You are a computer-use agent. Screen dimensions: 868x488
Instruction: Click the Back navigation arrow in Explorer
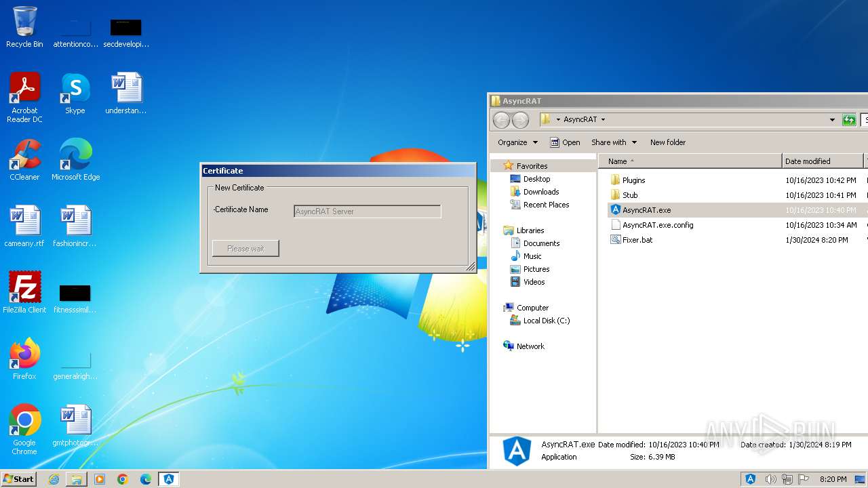pos(501,120)
